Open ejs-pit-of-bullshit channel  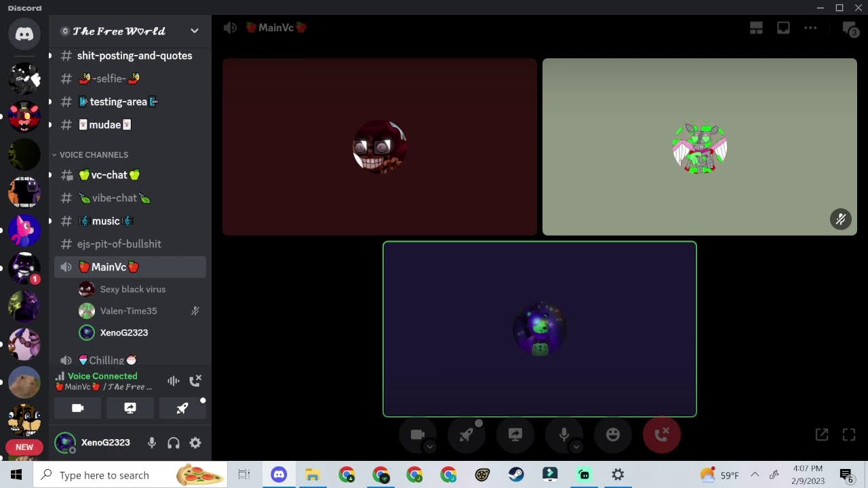[x=130, y=244]
